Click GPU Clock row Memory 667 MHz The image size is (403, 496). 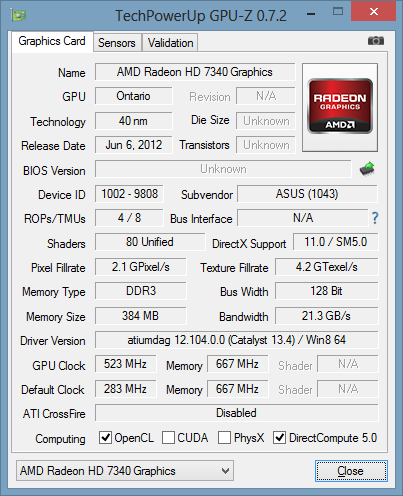237,364
